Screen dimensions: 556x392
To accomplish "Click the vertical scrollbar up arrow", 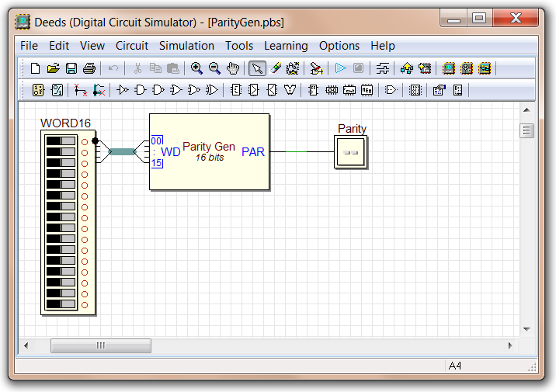I will point(526,110).
